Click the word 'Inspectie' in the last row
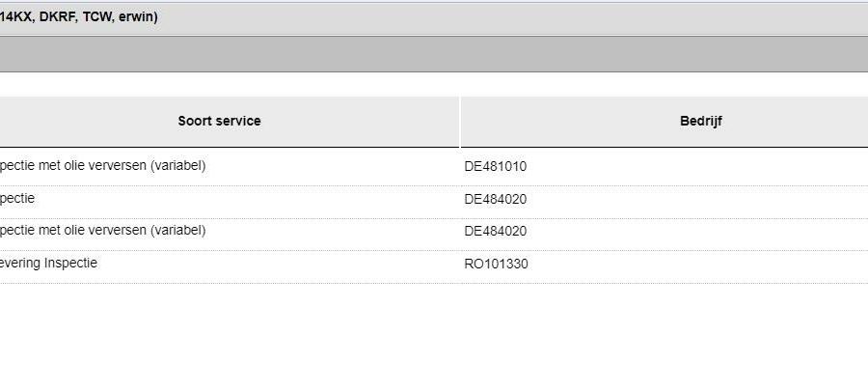Image resolution: width=868 pixels, height=391 pixels. click(70, 263)
